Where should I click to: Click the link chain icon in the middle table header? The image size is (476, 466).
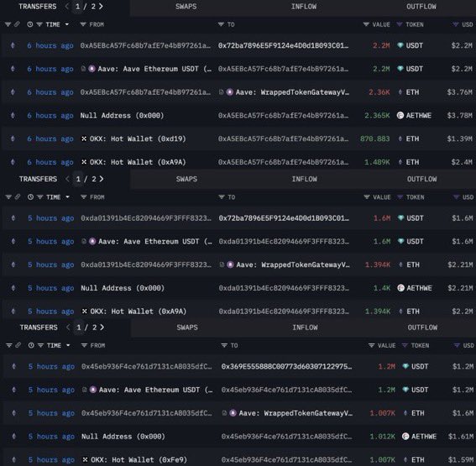pos(18,196)
